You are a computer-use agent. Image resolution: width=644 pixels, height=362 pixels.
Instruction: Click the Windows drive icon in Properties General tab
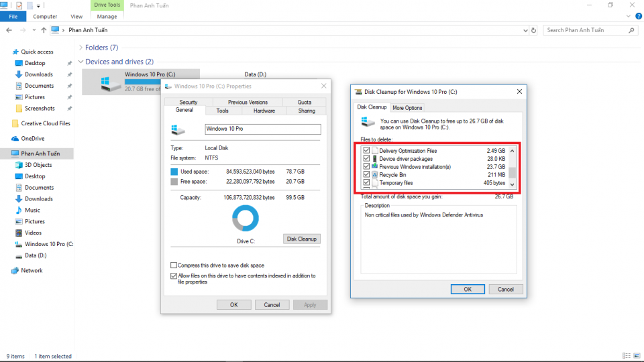pos(178,129)
